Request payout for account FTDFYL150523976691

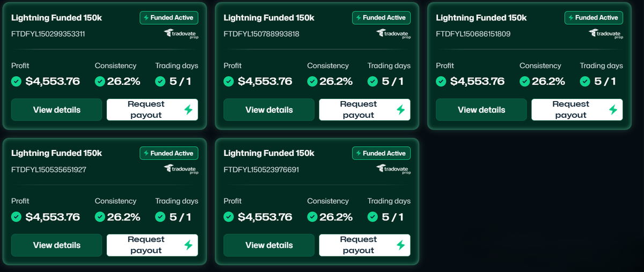(365, 245)
